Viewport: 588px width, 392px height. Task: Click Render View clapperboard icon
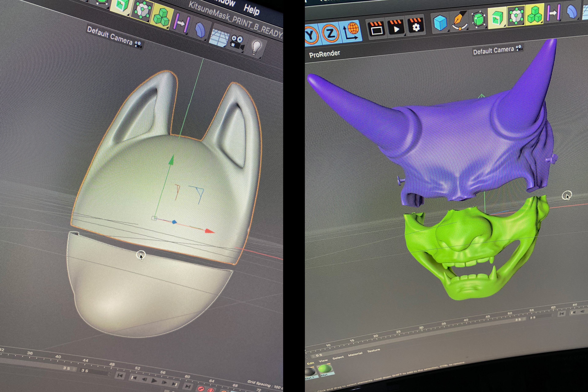click(x=376, y=29)
